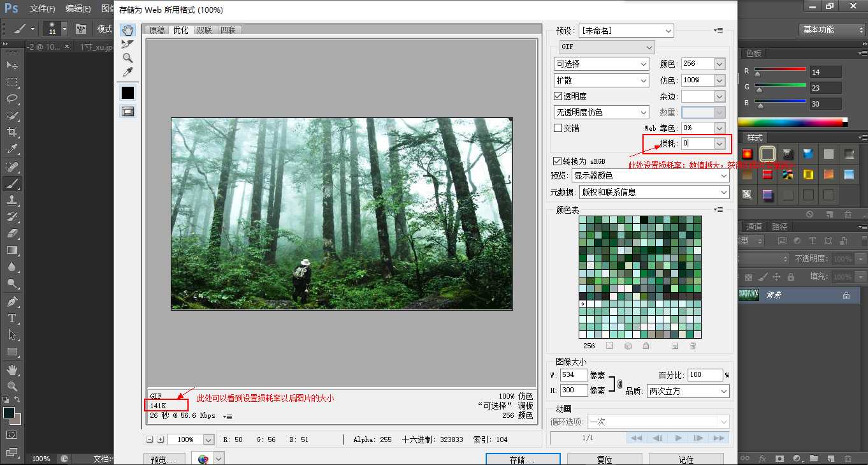The height and width of the screenshot is (465, 868).
Task: Click the foreground color swatch in toolbar
Action: pos(9,413)
